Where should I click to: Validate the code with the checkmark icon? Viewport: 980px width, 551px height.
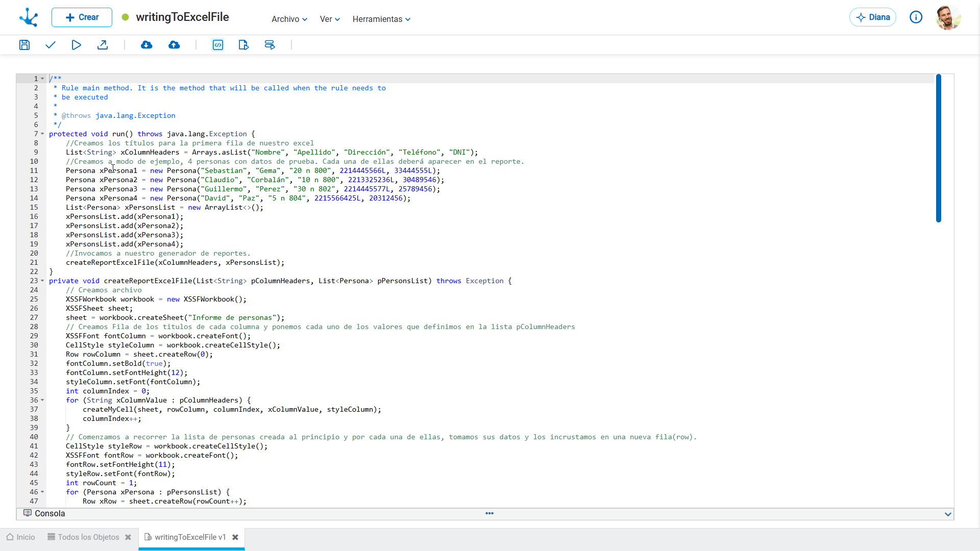[x=50, y=45]
